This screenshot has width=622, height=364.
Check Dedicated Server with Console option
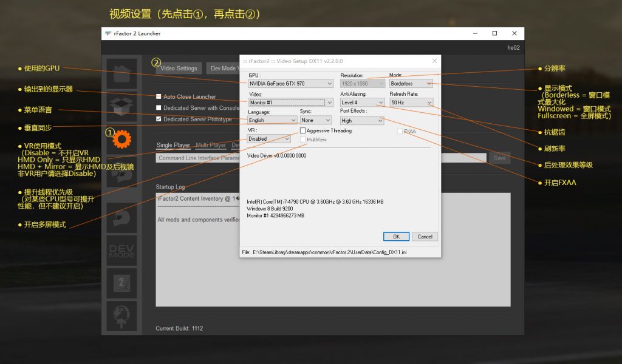(159, 108)
